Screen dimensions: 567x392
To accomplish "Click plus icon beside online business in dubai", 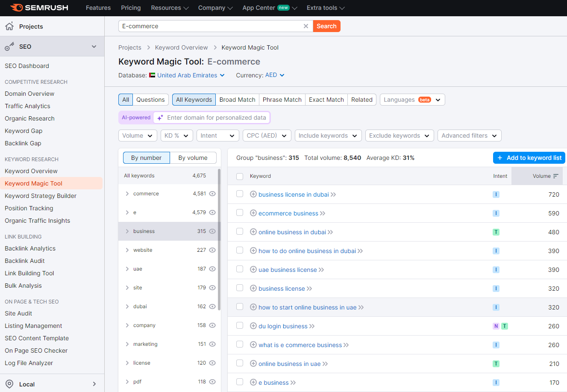I will (x=253, y=232).
